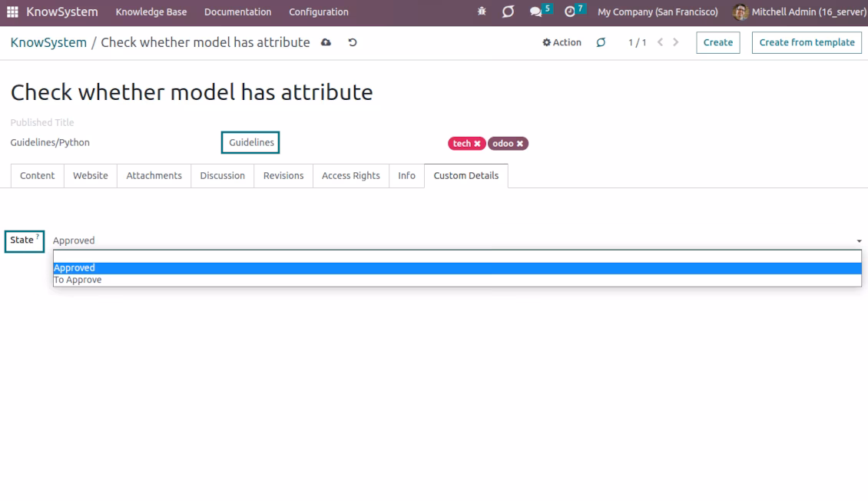
Task: Switch to the Attachments tab
Action: click(154, 175)
